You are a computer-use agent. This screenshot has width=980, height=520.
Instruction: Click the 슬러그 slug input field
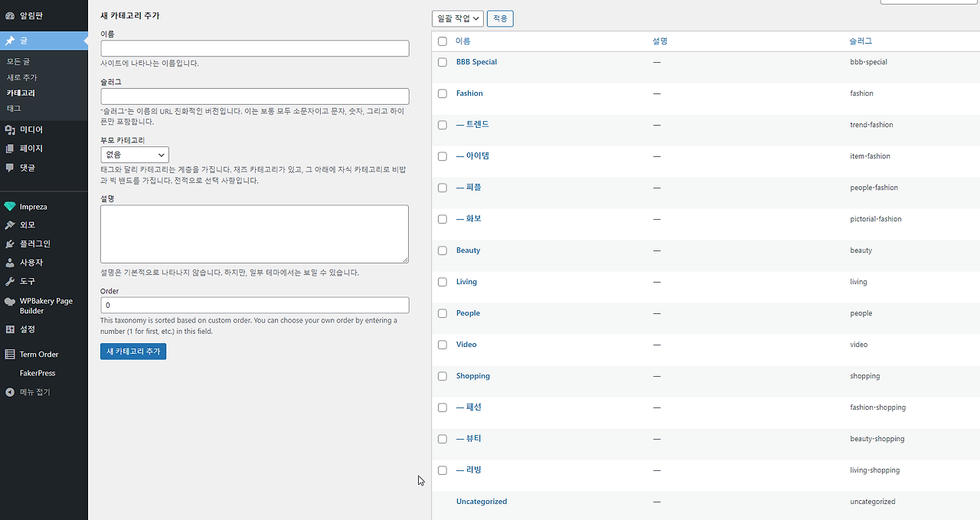[255, 96]
